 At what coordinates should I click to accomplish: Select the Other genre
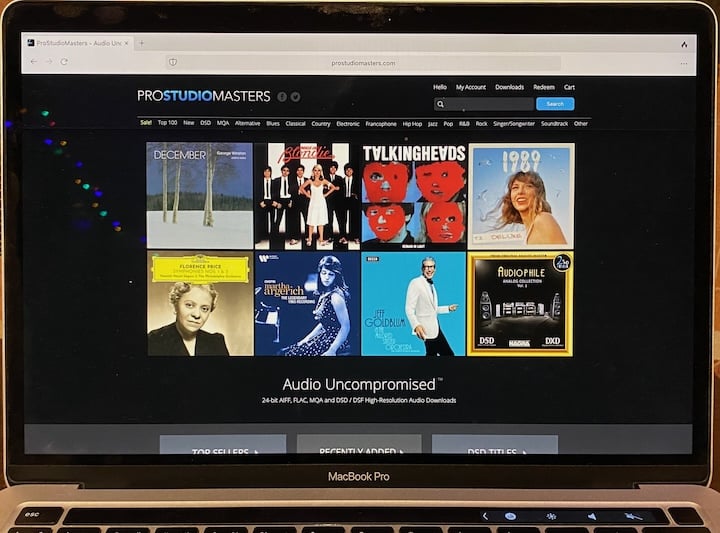[x=581, y=123]
